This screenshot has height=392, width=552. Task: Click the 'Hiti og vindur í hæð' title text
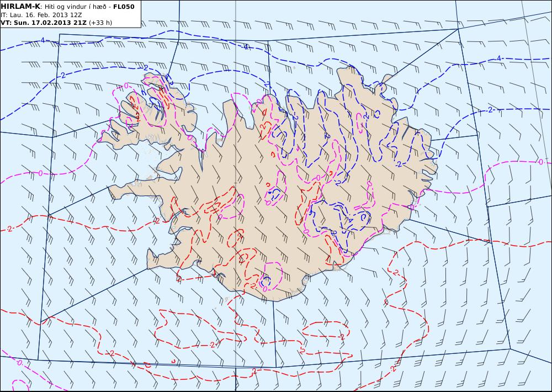(x=75, y=7)
